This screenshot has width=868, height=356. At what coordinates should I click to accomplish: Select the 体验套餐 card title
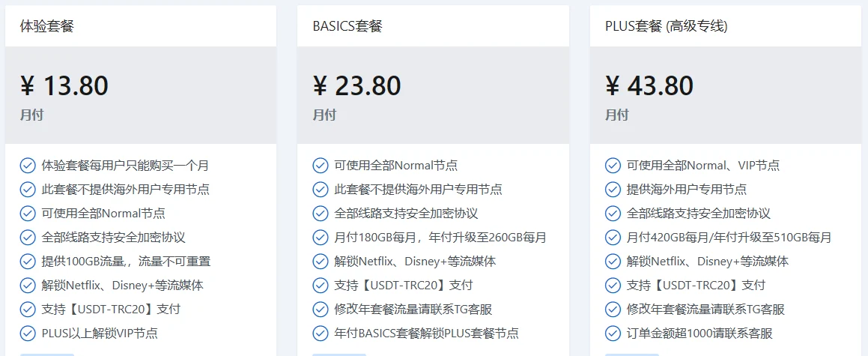click(47, 26)
